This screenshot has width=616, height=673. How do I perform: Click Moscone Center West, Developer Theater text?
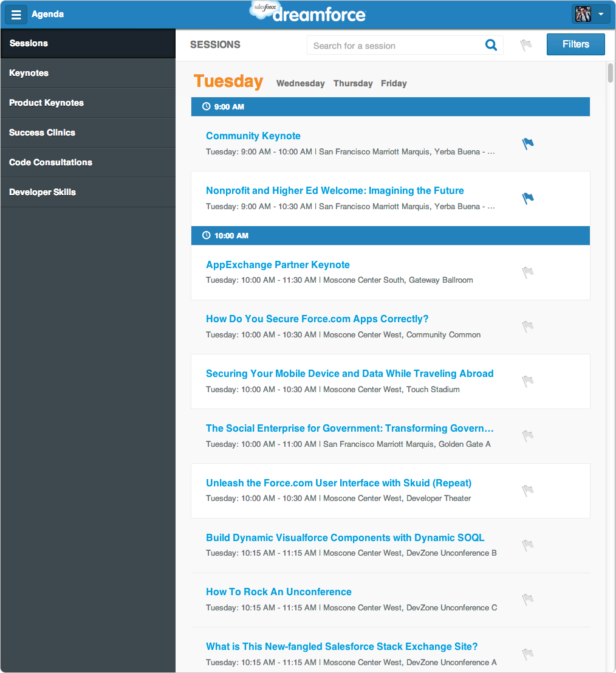point(397,499)
